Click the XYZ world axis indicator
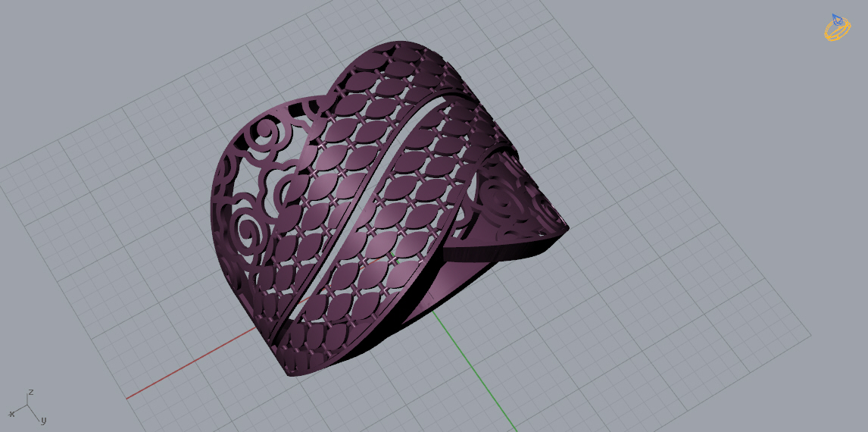 [x=28, y=407]
